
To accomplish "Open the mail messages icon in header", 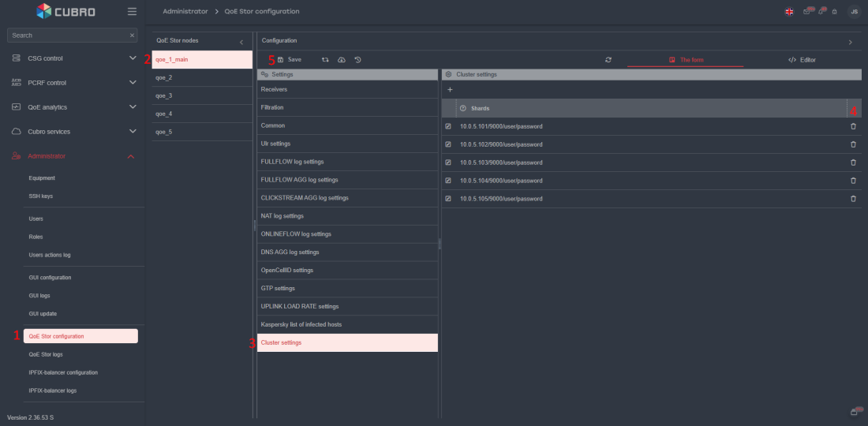I will click(x=806, y=12).
